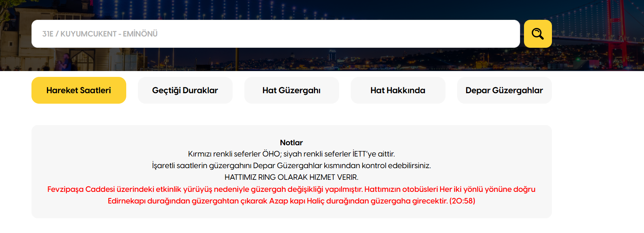This screenshot has width=644, height=233.
Task: Go to the Depar Güzergahlar tab
Action: coord(504,90)
